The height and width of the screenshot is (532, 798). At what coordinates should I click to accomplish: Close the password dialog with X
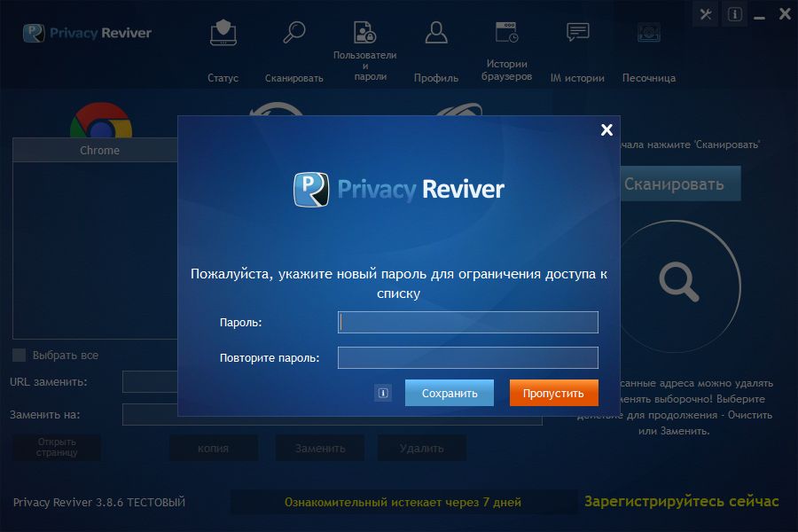(606, 129)
